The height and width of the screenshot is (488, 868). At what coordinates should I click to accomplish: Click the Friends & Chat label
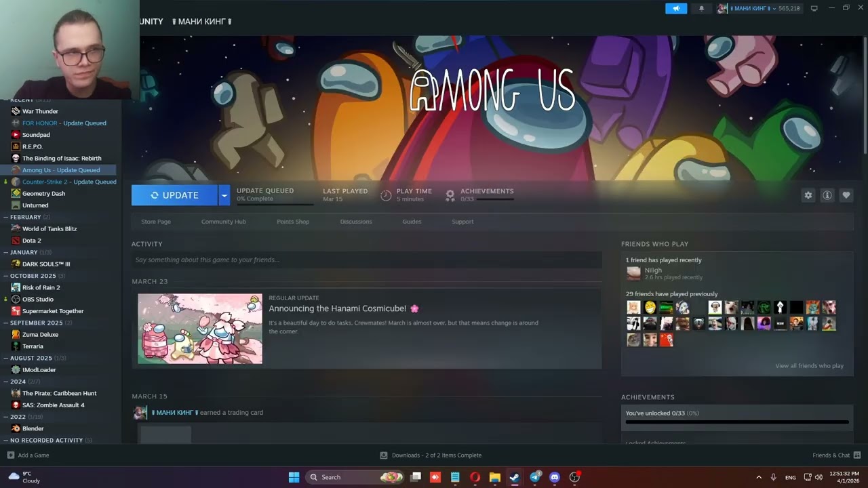(831, 455)
